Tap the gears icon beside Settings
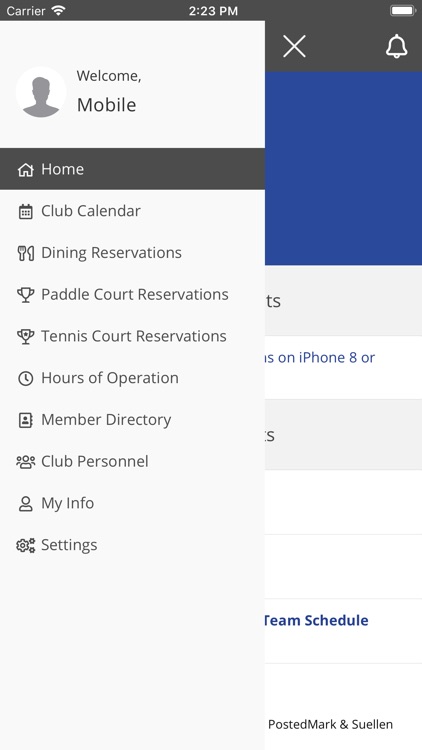422x750 pixels. click(25, 545)
